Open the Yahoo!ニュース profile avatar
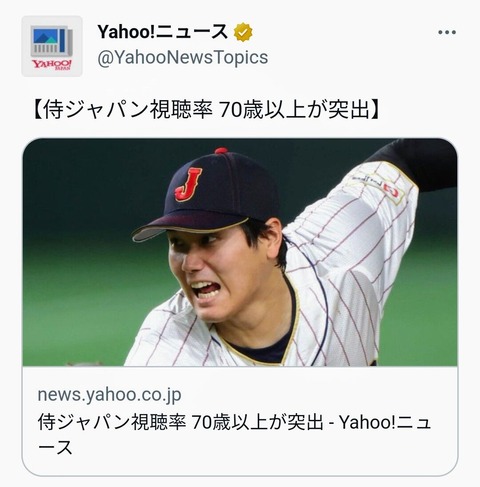The height and width of the screenshot is (487, 480). pyautogui.click(x=52, y=46)
